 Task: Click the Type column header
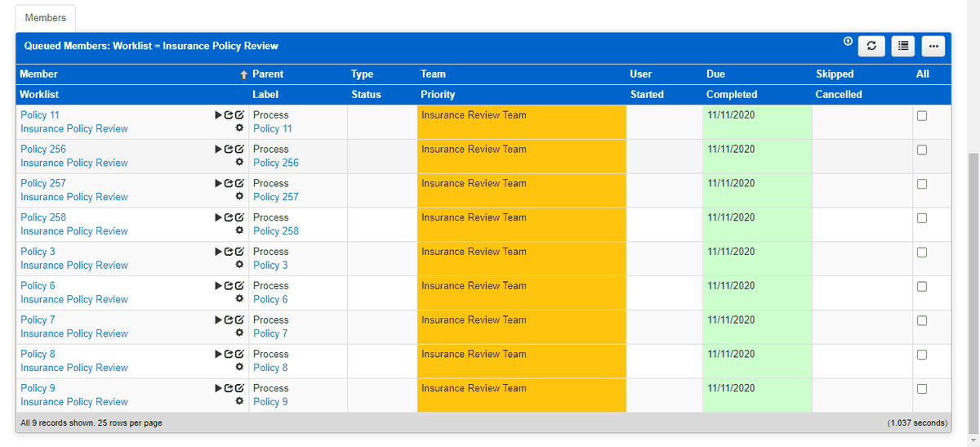[362, 74]
